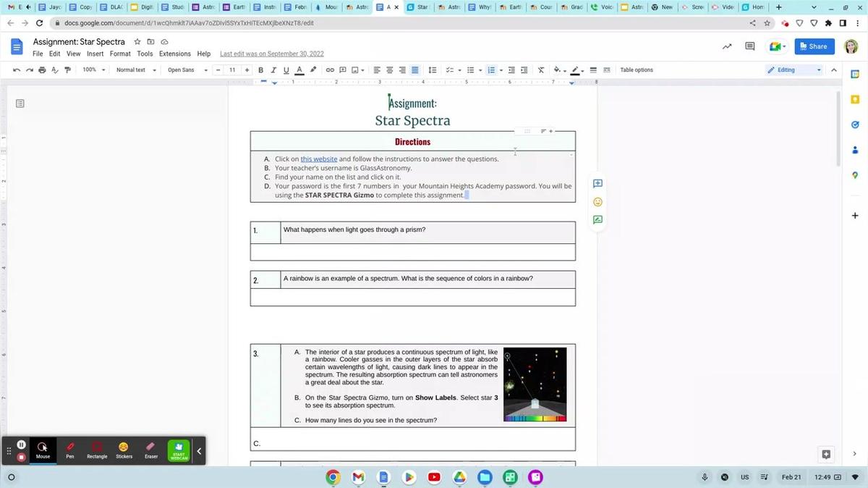868x488 pixels.
Task: Click the blue Share button
Action: [x=811, y=46]
